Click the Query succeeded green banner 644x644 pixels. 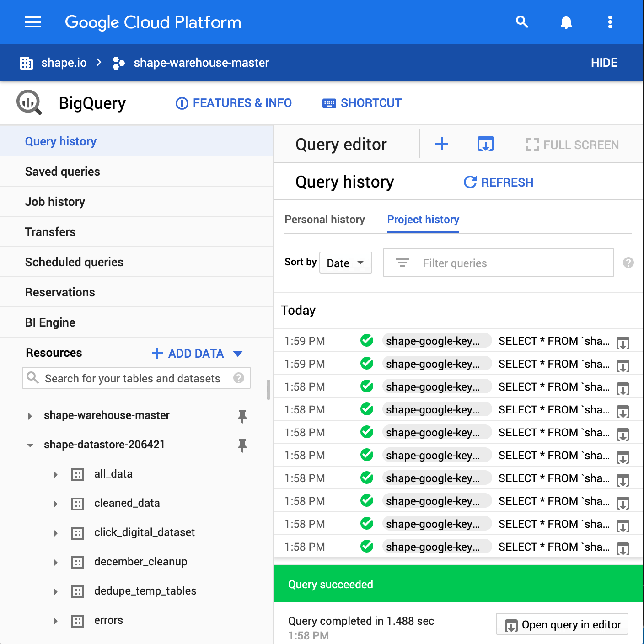pyautogui.click(x=458, y=584)
